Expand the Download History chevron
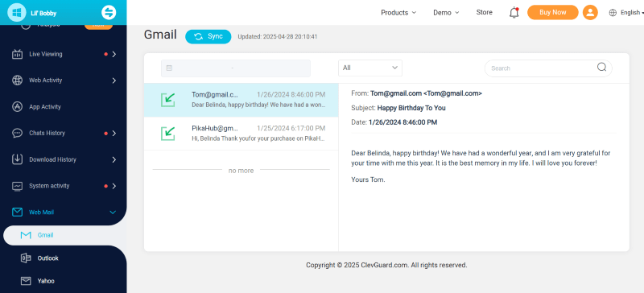644x293 pixels. click(114, 159)
